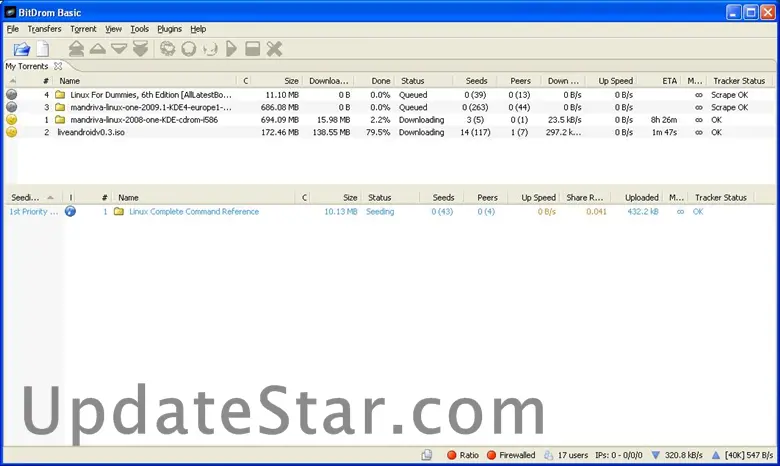Click the 1st Priority seeding rank cell
Screen dimensions: 780x466
(x=33, y=211)
